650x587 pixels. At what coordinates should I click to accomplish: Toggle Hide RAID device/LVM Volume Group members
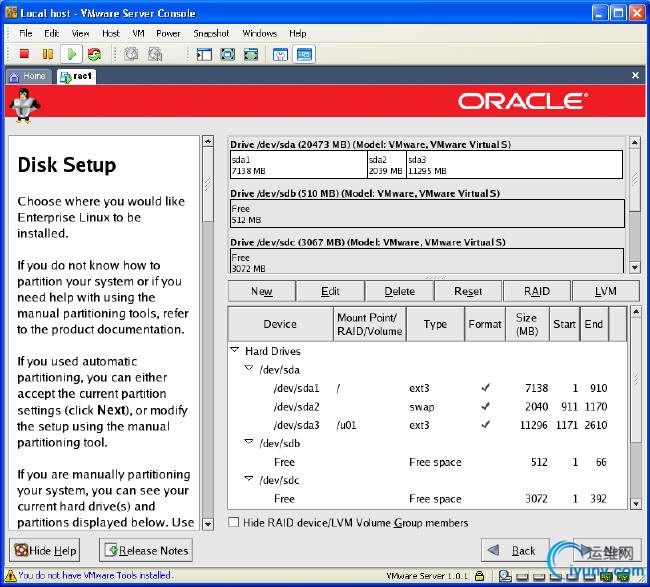pos(234,522)
